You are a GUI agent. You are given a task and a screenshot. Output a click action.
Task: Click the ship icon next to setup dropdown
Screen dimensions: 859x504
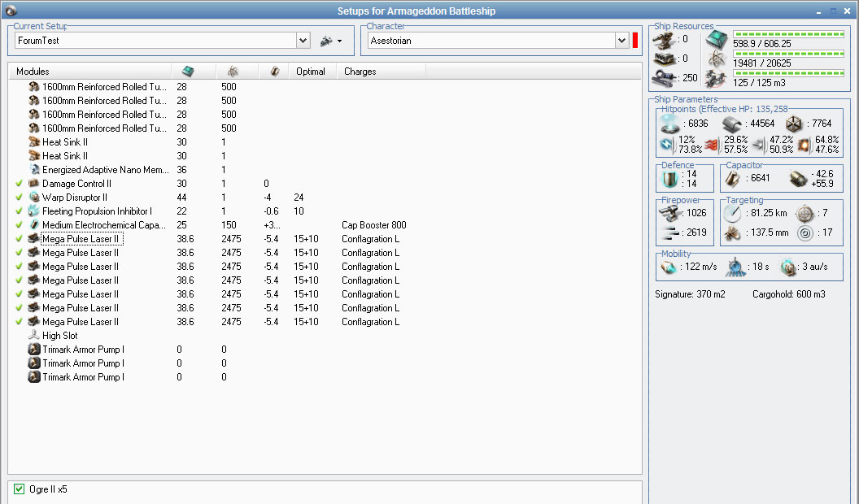click(x=326, y=41)
